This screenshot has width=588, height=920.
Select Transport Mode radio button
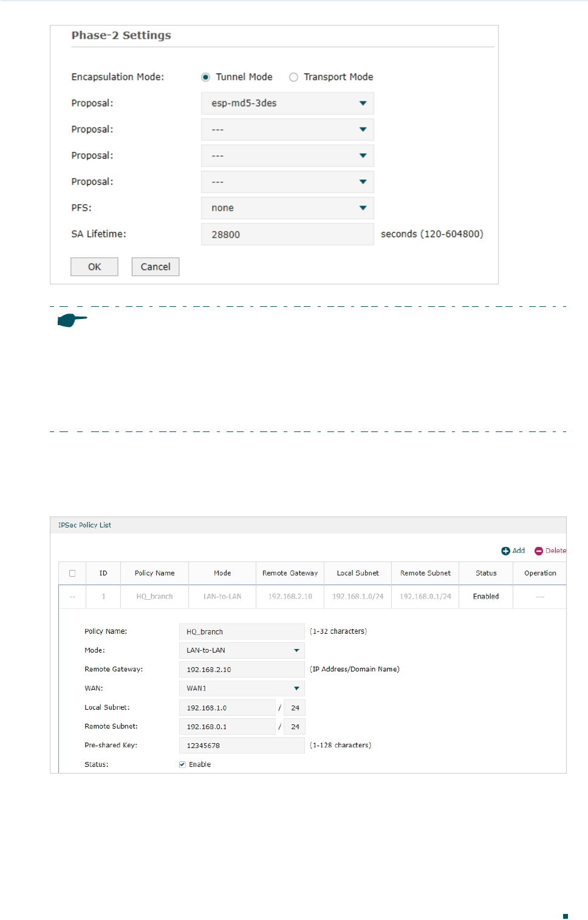(294, 77)
